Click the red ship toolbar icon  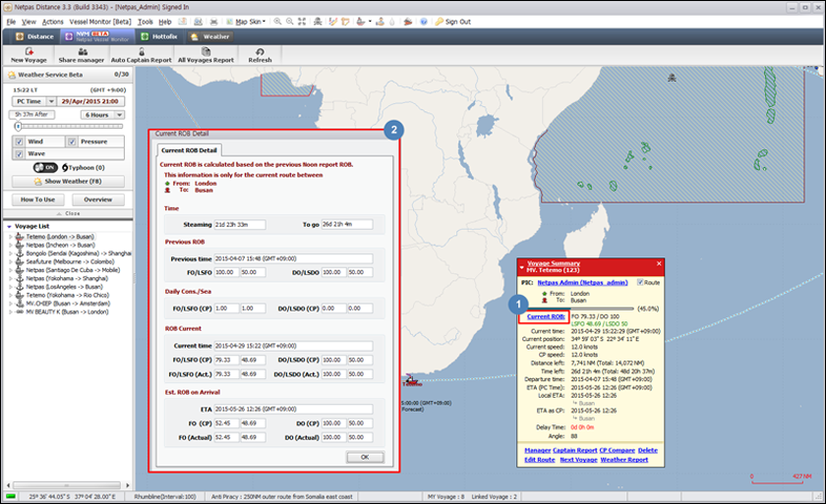pos(408,22)
